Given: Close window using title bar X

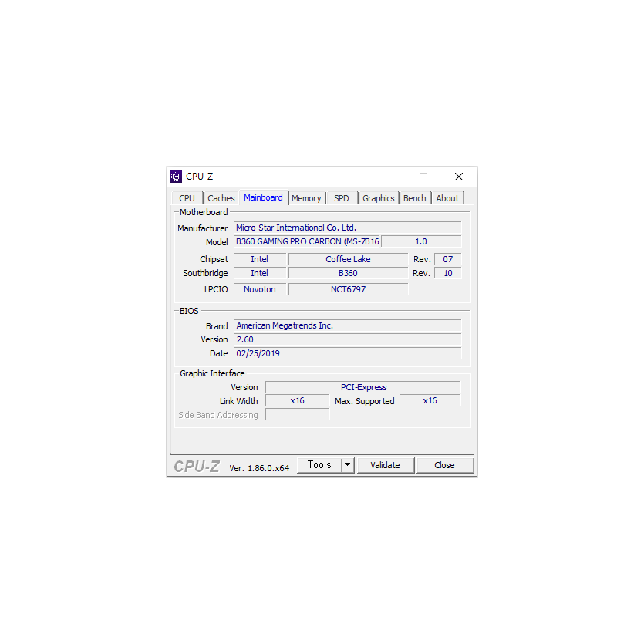Looking at the screenshot, I should pyautogui.click(x=459, y=177).
